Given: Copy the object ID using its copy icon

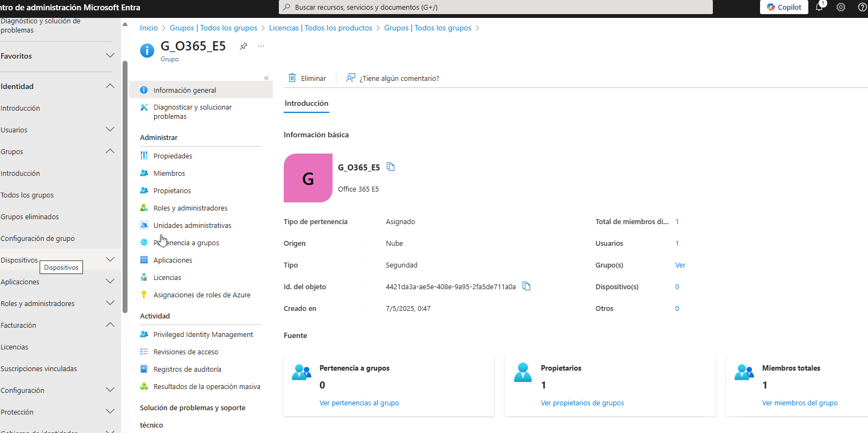Looking at the screenshot, I should tap(526, 286).
